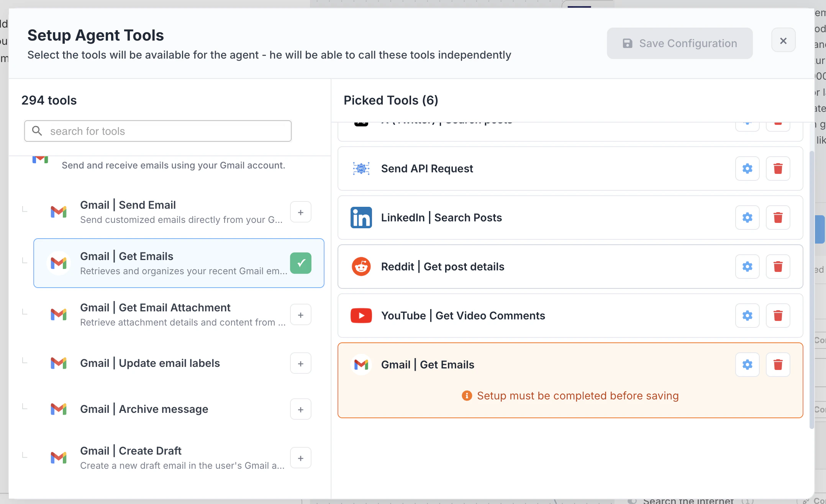Delete picked Gmail Get Emails tool
Viewport: 826px width, 504px height.
pos(778,365)
